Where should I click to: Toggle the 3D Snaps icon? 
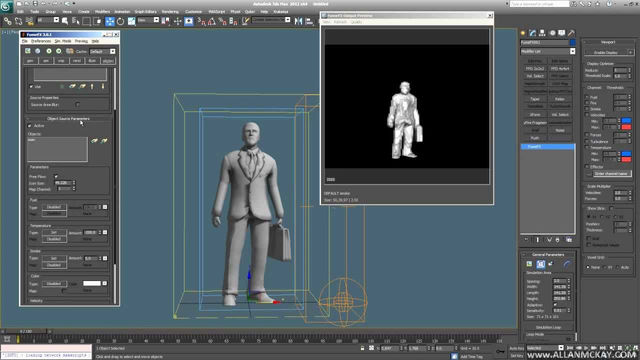pyautogui.click(x=201, y=21)
